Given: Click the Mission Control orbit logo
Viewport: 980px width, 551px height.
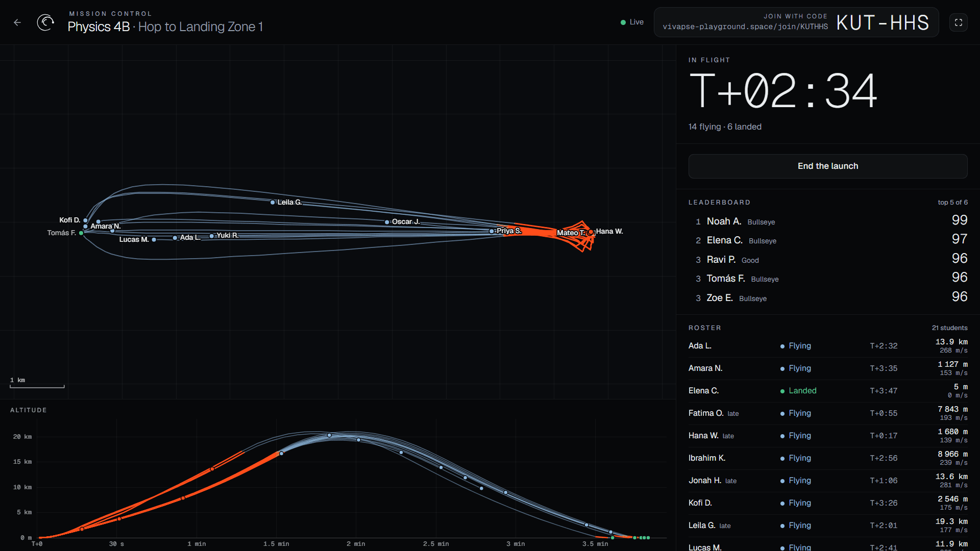Looking at the screenshot, I should [x=45, y=22].
